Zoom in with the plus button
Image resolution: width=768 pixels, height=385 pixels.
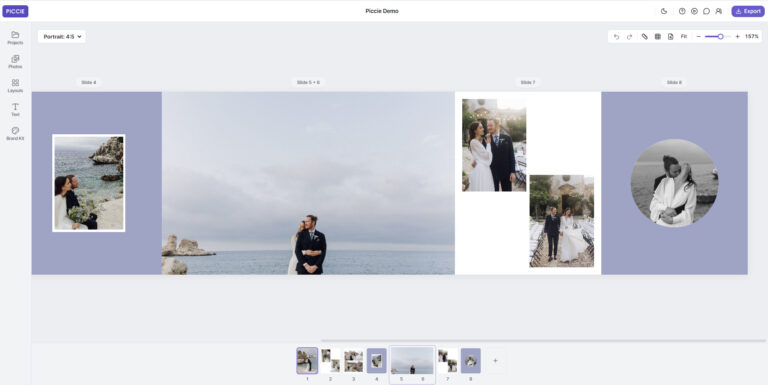click(x=738, y=37)
